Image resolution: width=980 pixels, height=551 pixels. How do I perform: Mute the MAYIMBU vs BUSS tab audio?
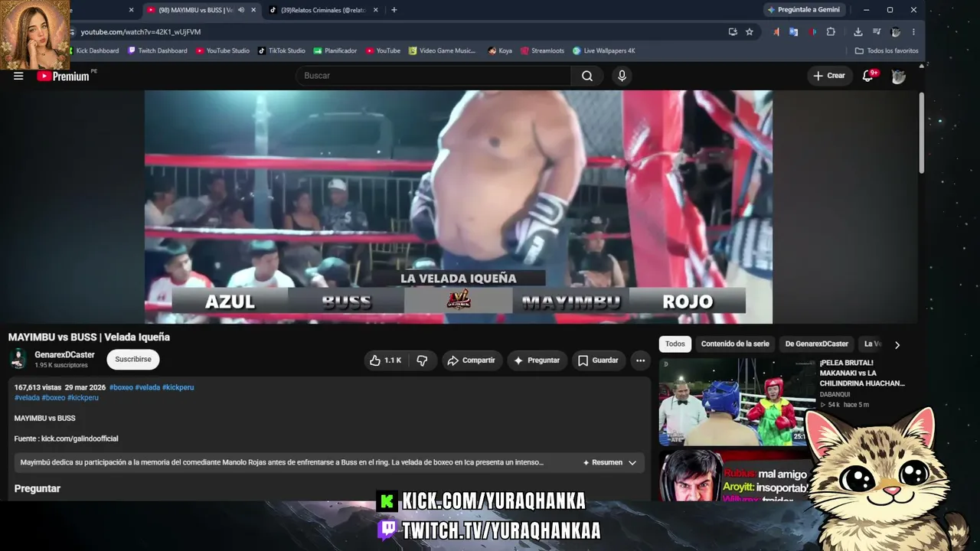point(241,10)
